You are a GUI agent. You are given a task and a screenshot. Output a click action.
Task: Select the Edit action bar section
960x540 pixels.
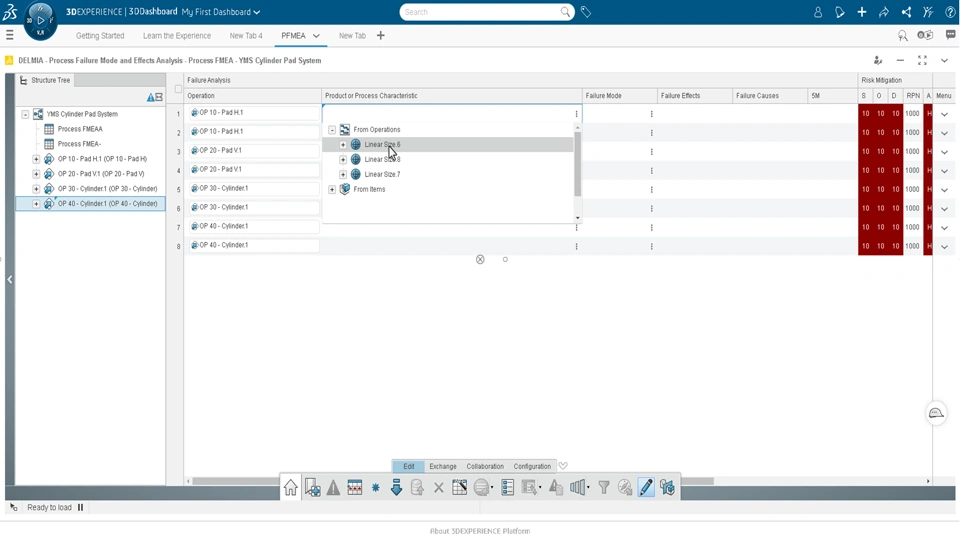pyautogui.click(x=408, y=467)
